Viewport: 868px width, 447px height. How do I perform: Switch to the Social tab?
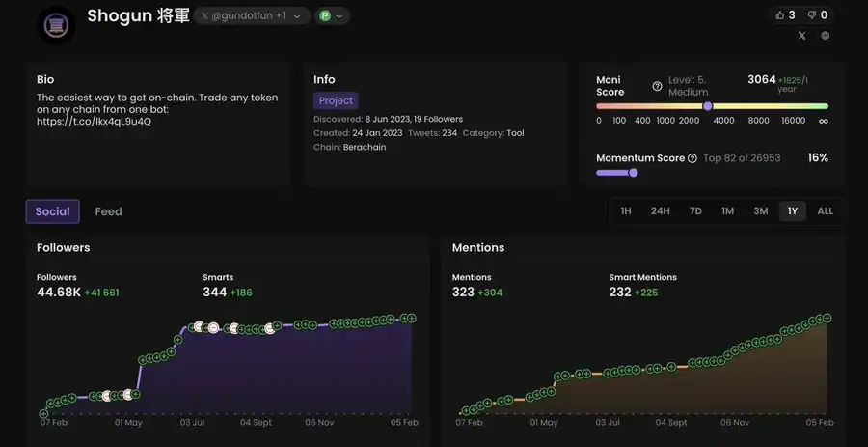(52, 211)
